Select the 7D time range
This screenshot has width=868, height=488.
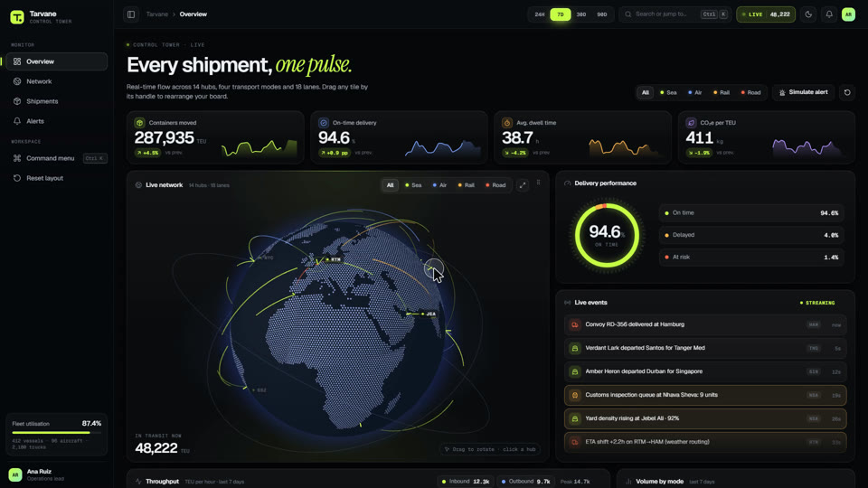point(561,14)
